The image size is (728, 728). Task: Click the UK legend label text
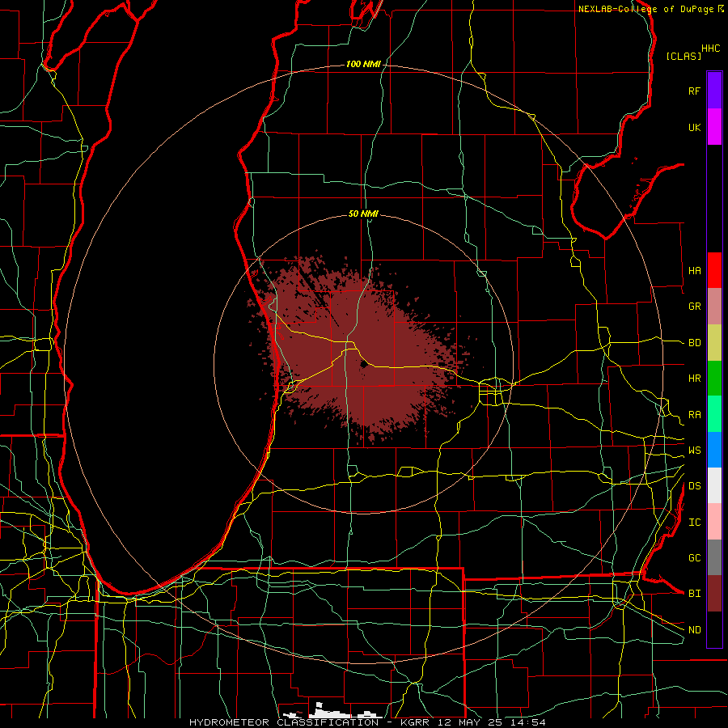click(694, 128)
